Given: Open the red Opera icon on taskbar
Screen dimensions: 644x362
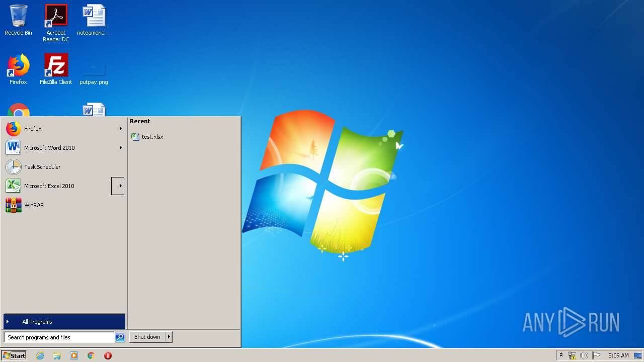Looking at the screenshot, I should pos(108,355).
